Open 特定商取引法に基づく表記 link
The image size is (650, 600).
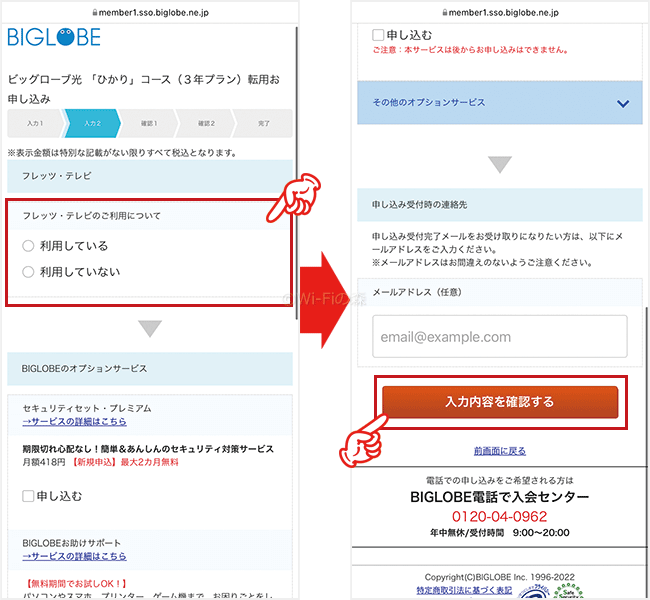[464, 590]
